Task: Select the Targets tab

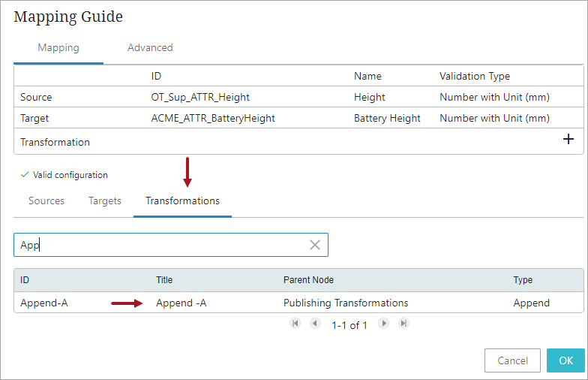Action: coord(105,201)
